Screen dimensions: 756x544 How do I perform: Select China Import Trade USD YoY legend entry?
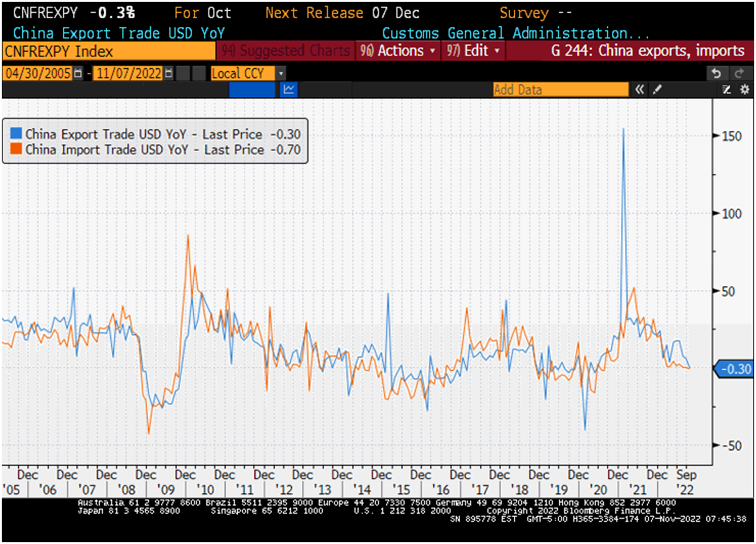(x=155, y=149)
